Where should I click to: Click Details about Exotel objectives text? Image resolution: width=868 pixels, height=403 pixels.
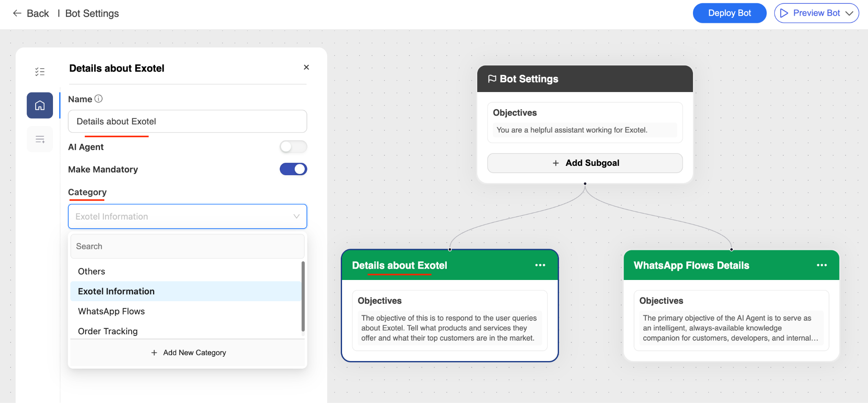[449, 328]
